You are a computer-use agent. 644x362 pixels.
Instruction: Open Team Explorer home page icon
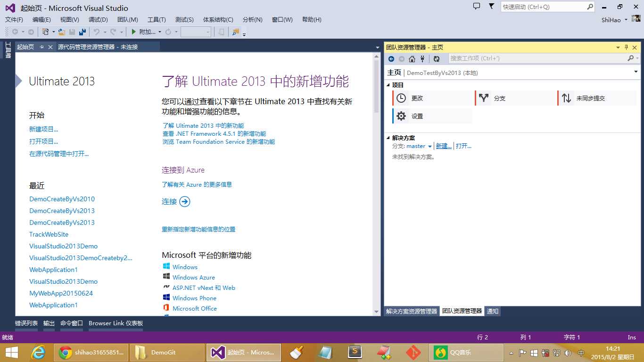click(412, 59)
